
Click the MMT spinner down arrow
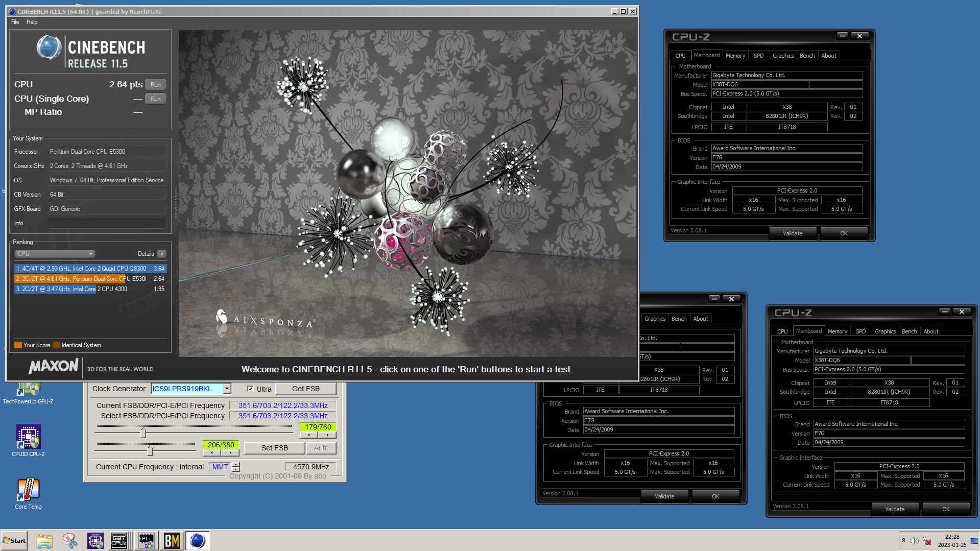[x=235, y=469]
